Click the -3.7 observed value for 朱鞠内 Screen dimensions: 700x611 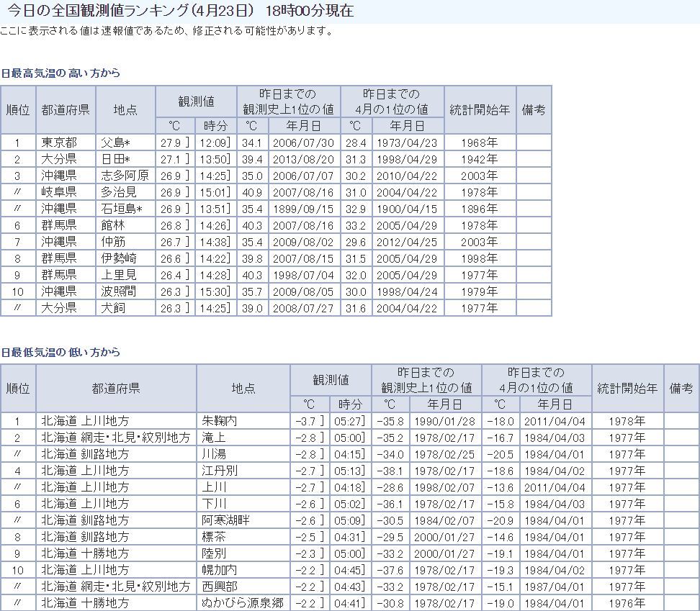pyautogui.click(x=305, y=421)
